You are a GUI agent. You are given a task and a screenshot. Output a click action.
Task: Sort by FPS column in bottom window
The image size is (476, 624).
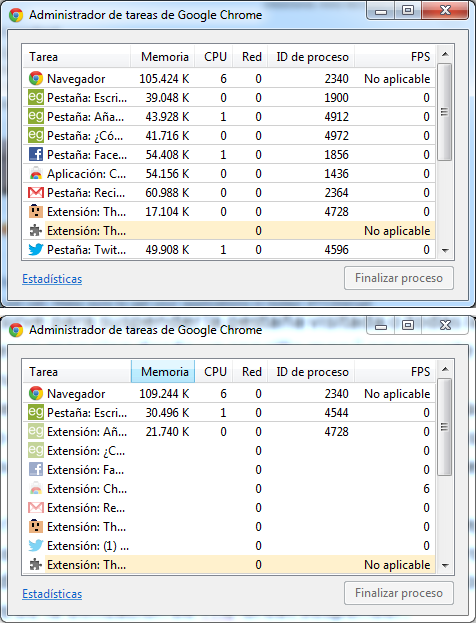pos(395,372)
